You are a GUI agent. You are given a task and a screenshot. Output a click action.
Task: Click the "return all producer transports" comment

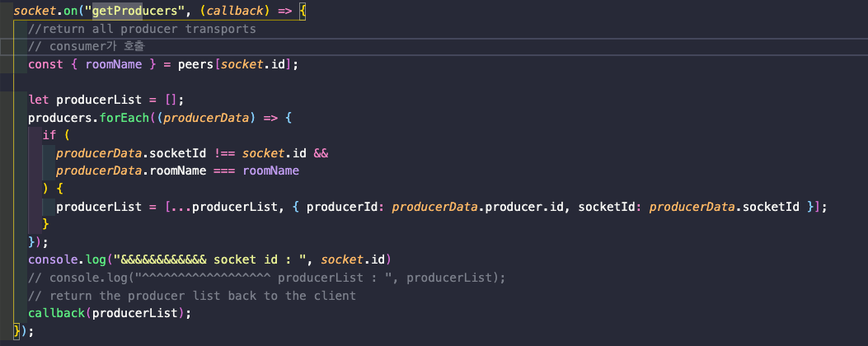point(142,29)
